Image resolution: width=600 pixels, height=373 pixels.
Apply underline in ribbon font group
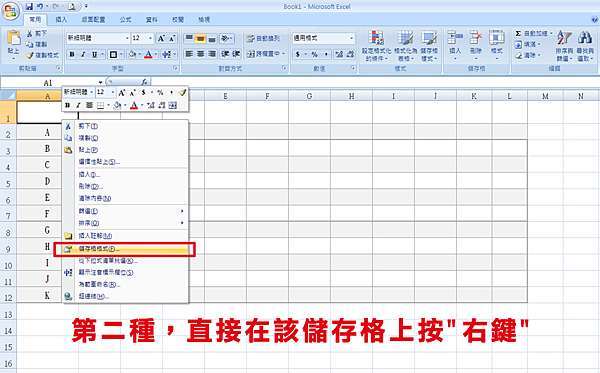[94, 54]
